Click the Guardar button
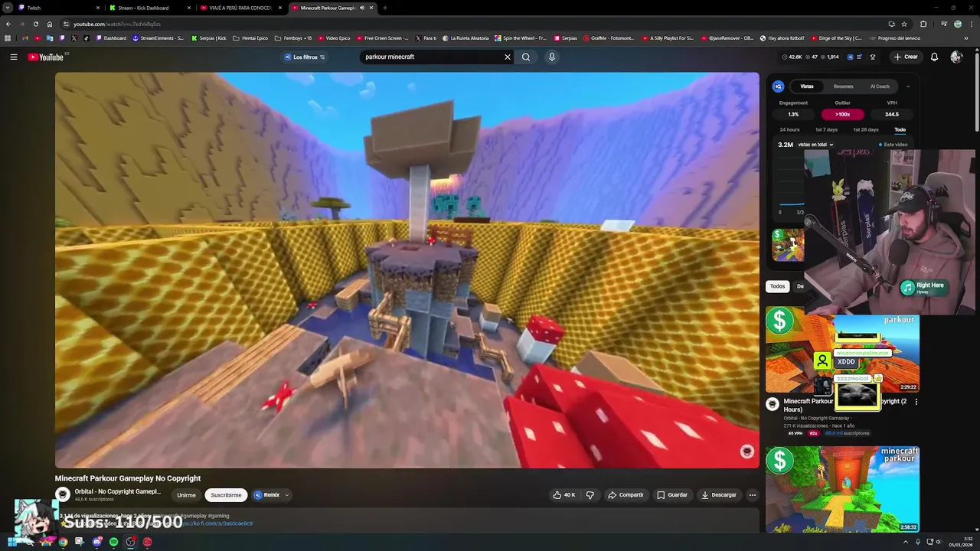Image resolution: width=980 pixels, height=551 pixels. (x=672, y=495)
